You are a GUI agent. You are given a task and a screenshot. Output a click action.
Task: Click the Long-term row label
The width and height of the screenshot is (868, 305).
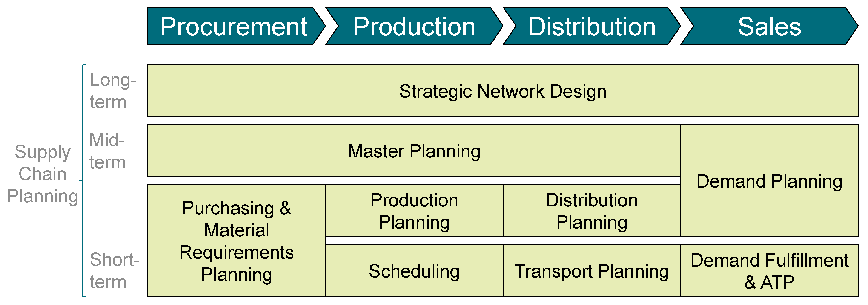click(x=112, y=91)
